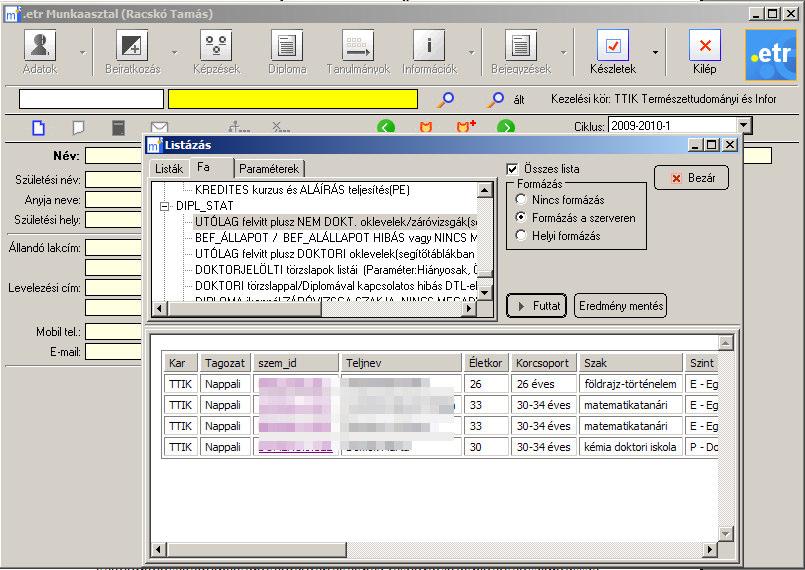The width and height of the screenshot is (805, 570).
Task: Open dropdown arrow next to Beiratkozás
Action: [x=175, y=52]
